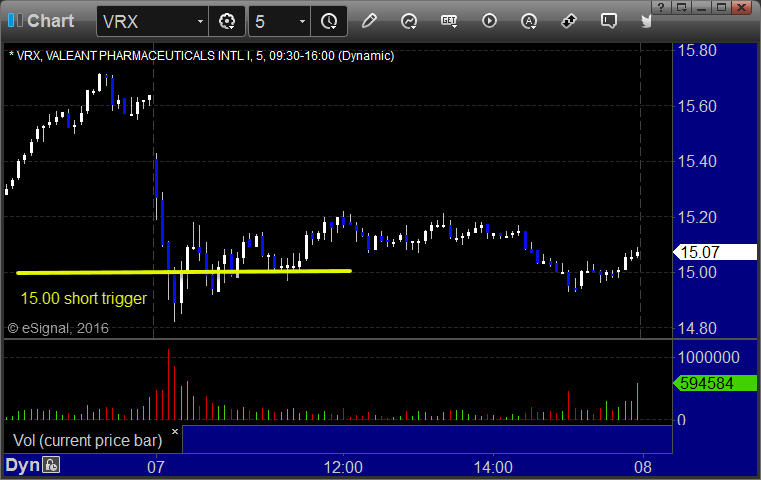Click the 14:00 time axis label
Screen dimensions: 761x480
493,467
